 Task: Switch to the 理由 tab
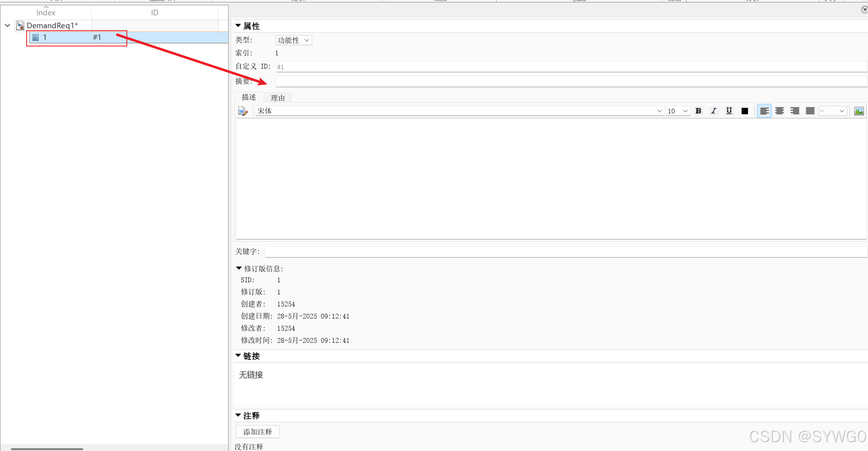[x=277, y=98]
